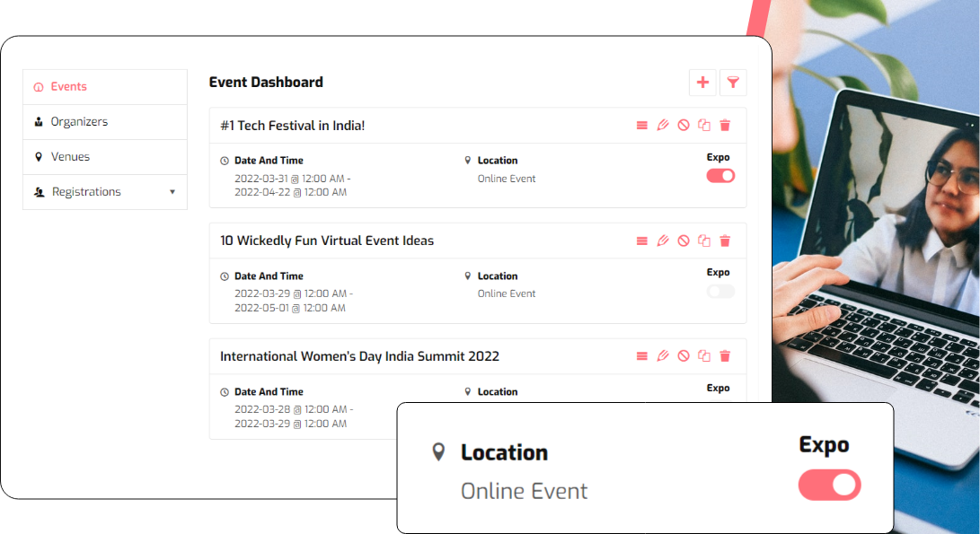This screenshot has height=534, width=980.
Task: Delete the 10 Wickedly Fun event via trash icon
Action: tap(725, 241)
